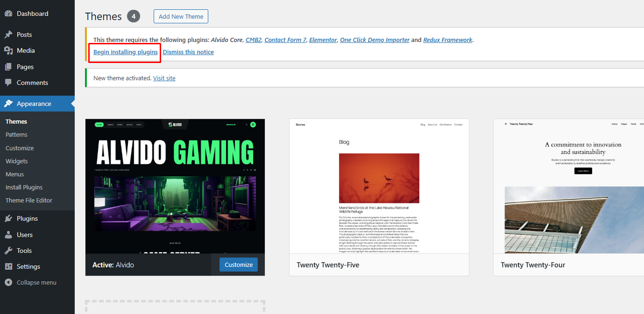The height and width of the screenshot is (314, 644).
Task: Open the Theme File Editor submenu
Action: 29,200
